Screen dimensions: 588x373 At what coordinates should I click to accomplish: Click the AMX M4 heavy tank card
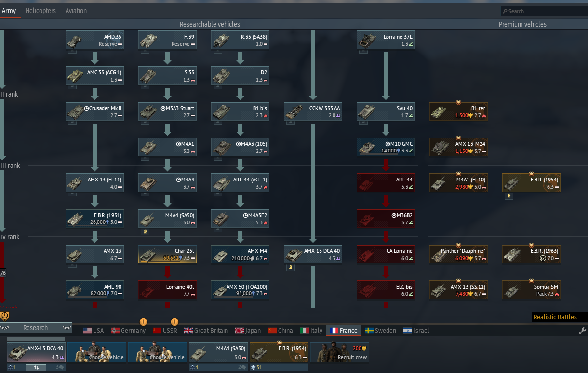coord(241,254)
